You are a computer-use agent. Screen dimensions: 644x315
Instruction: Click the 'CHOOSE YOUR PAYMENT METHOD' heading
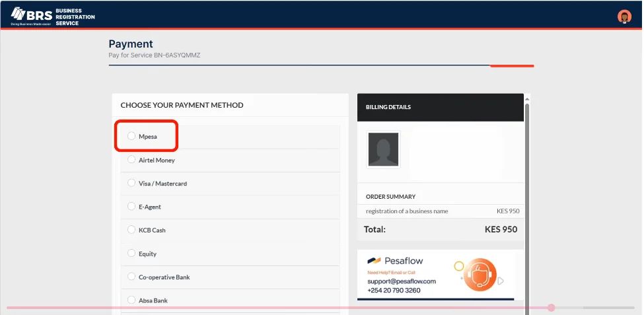coord(182,105)
